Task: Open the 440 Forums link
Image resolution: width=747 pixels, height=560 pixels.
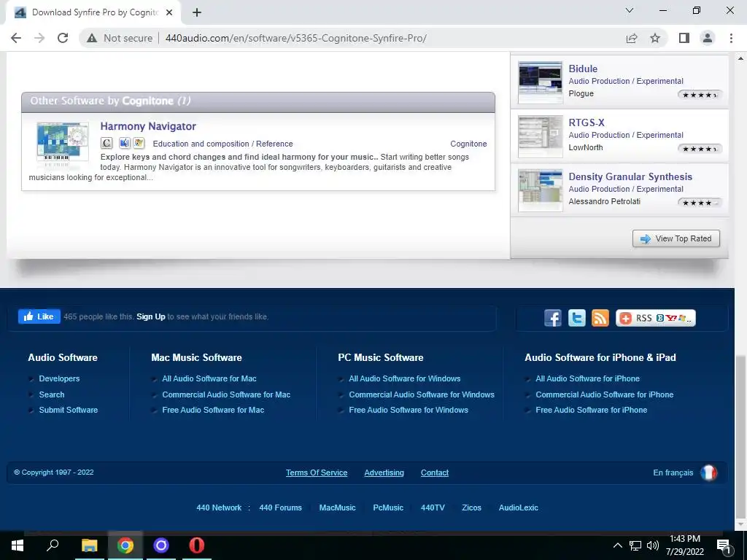Action: [280, 507]
